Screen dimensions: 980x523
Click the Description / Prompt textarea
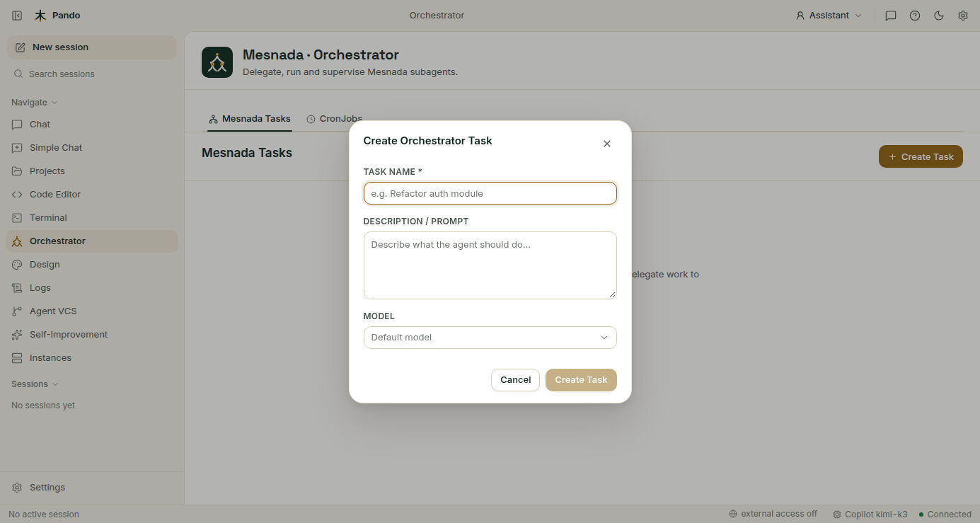490,265
